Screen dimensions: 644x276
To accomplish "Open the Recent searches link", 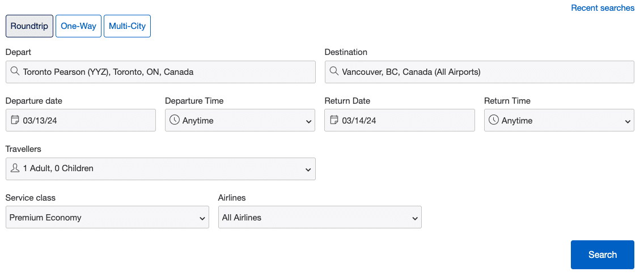I will click(603, 8).
